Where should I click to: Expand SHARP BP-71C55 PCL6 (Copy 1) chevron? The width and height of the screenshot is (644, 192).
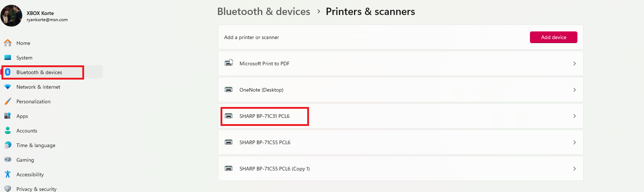[575, 169]
